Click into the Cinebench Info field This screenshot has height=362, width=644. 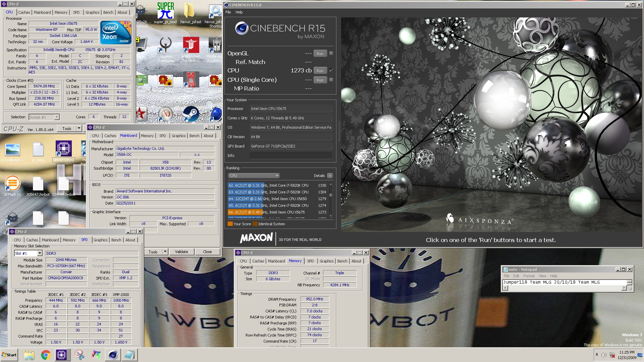tap(291, 156)
